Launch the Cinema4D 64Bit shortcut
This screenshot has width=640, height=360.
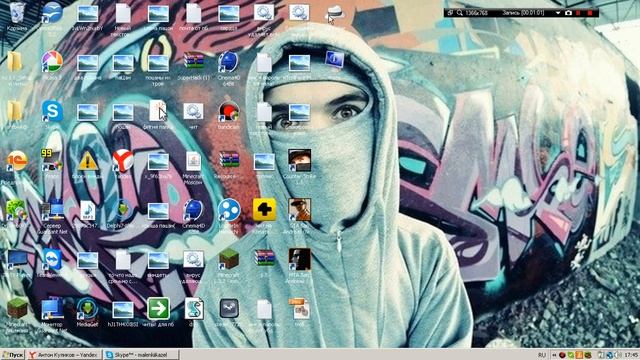(x=229, y=62)
